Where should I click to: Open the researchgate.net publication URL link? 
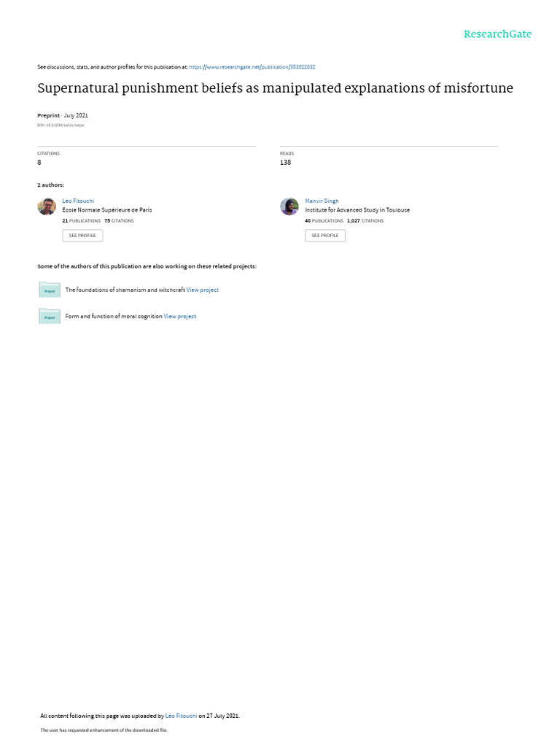coord(252,67)
